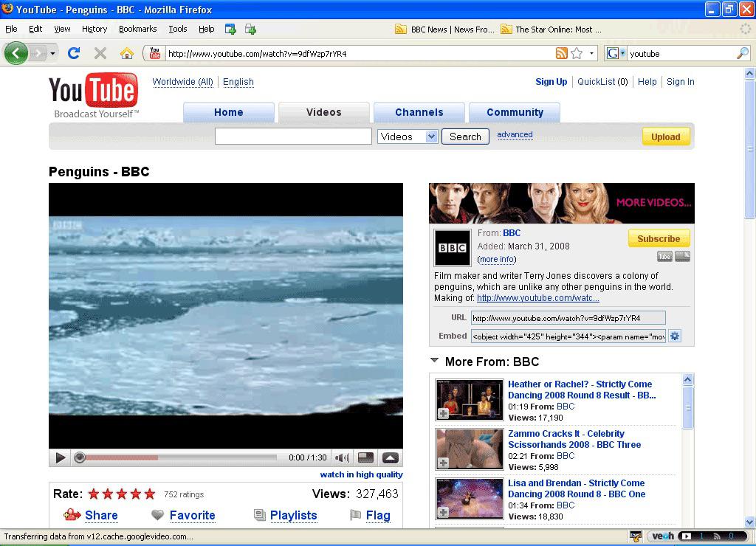Viewport: 756px width, 546px height.
Task: Click the Veoh icon in the status bar
Action: click(662, 536)
